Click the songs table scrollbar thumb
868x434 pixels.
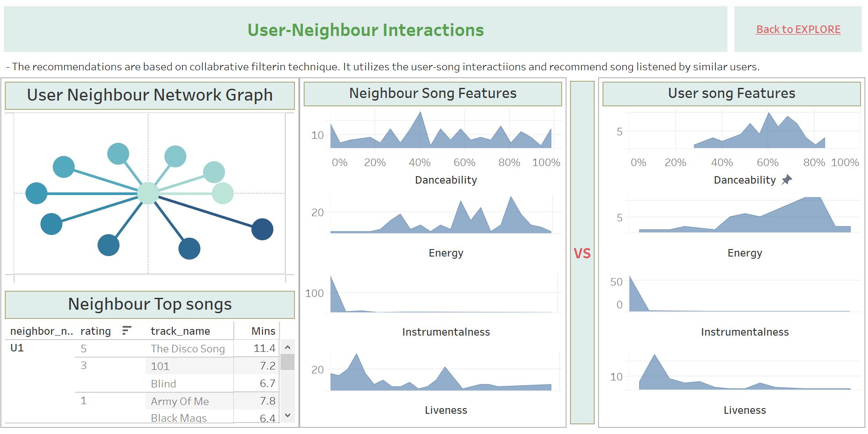pos(287,362)
